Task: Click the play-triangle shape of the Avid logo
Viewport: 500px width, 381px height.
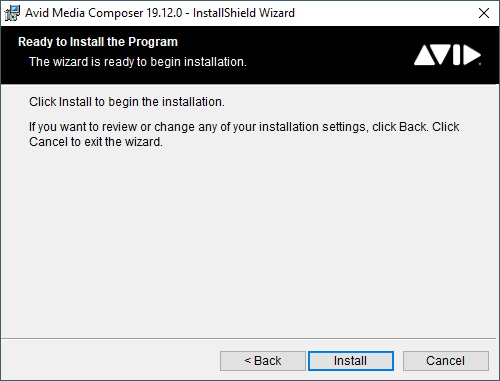Action: pyautogui.click(x=472, y=55)
